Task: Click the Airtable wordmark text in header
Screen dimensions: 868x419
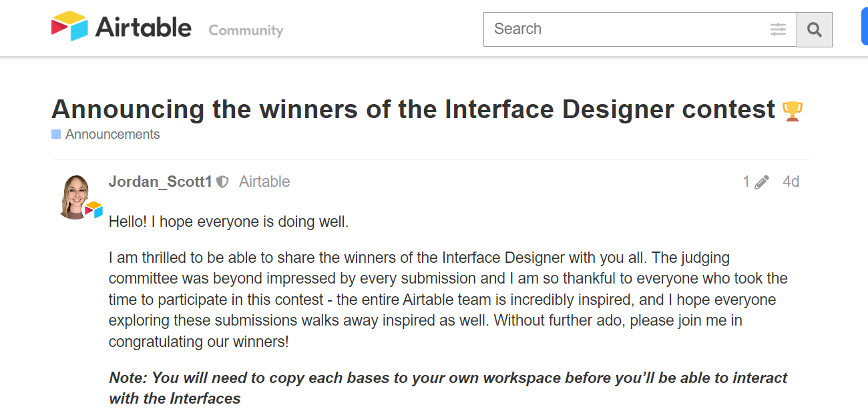Action: 144,28
